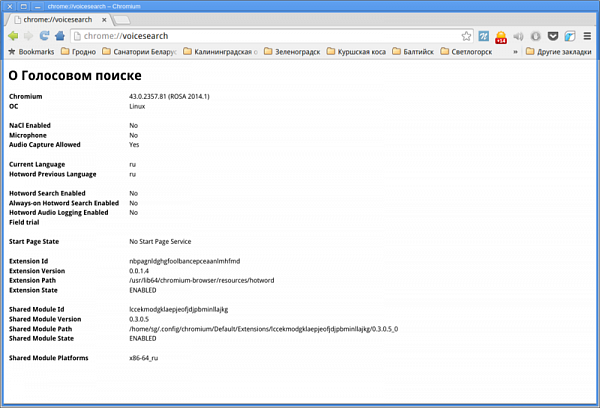Click the heading О Голосовом поиске
Image resolution: width=600 pixels, height=408 pixels.
click(75, 75)
